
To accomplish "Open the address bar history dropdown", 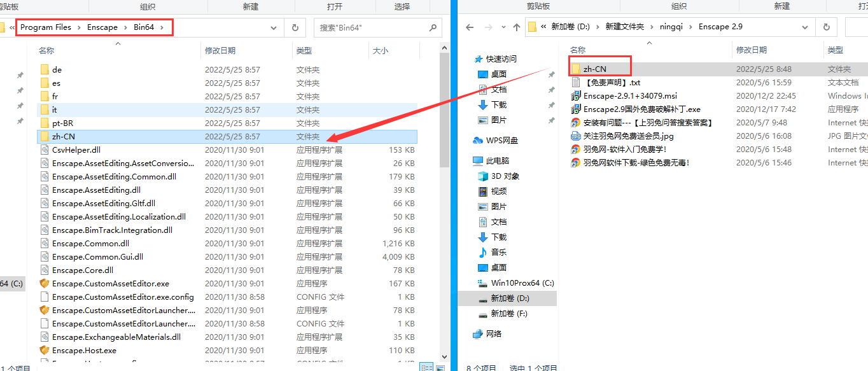I will (274, 27).
